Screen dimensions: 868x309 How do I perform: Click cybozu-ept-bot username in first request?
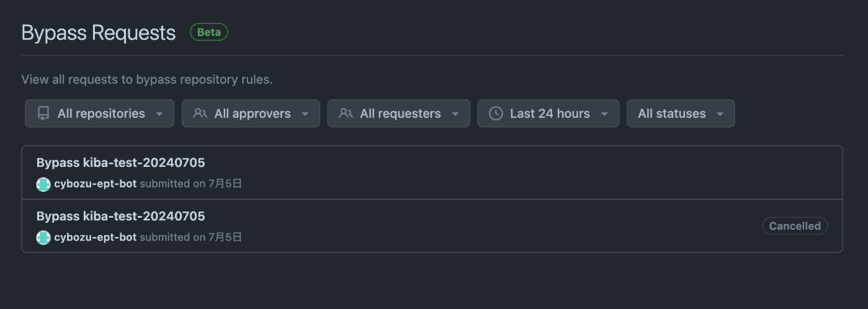[x=95, y=184]
